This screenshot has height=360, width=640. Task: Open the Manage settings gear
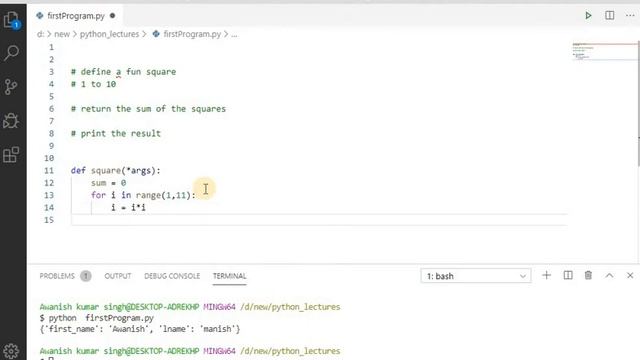[11, 351]
